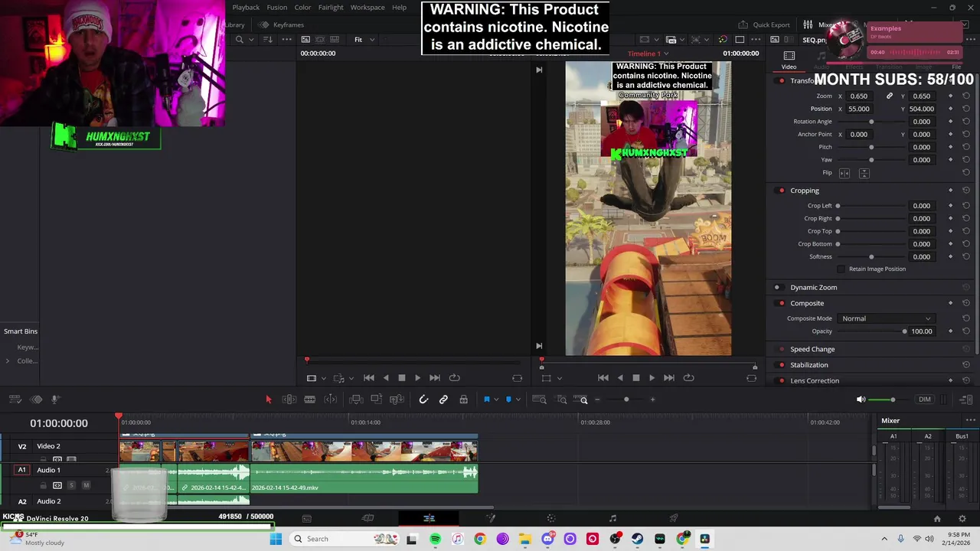The height and width of the screenshot is (551, 980).
Task: Click the Zoom X value field
Action: coord(859,96)
